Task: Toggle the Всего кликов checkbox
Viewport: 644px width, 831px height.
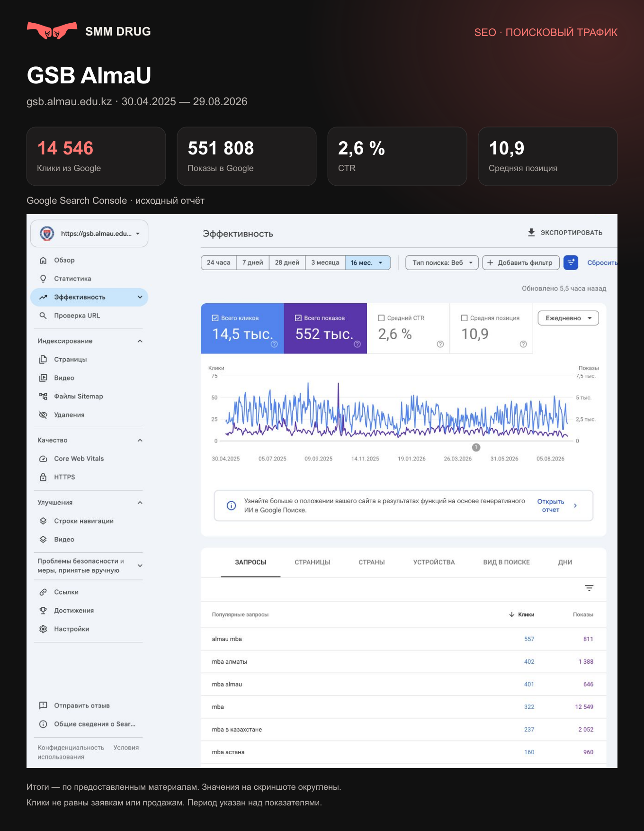Action: (215, 318)
